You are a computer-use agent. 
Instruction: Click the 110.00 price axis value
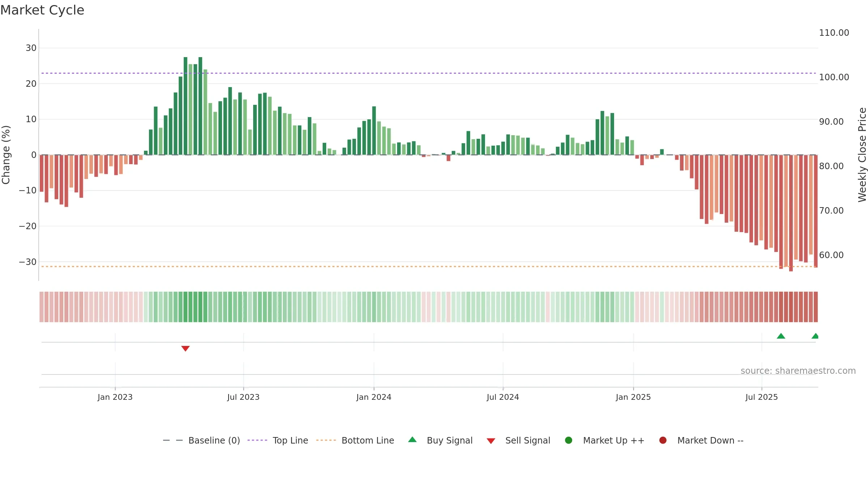[834, 33]
